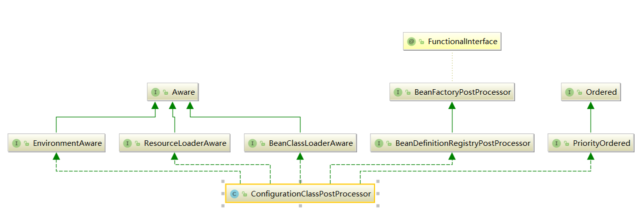Select the Ordered interface node
The image size is (644, 212).
tap(591, 92)
